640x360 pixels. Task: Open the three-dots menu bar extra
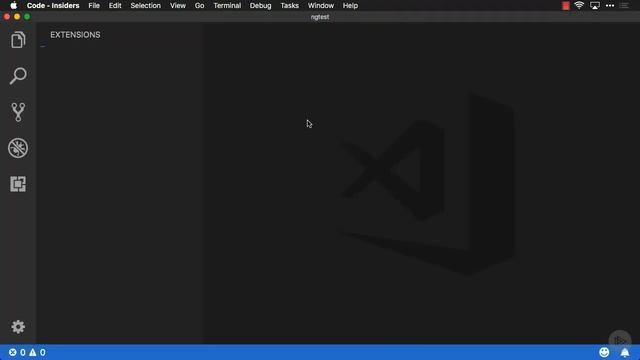point(610,5)
